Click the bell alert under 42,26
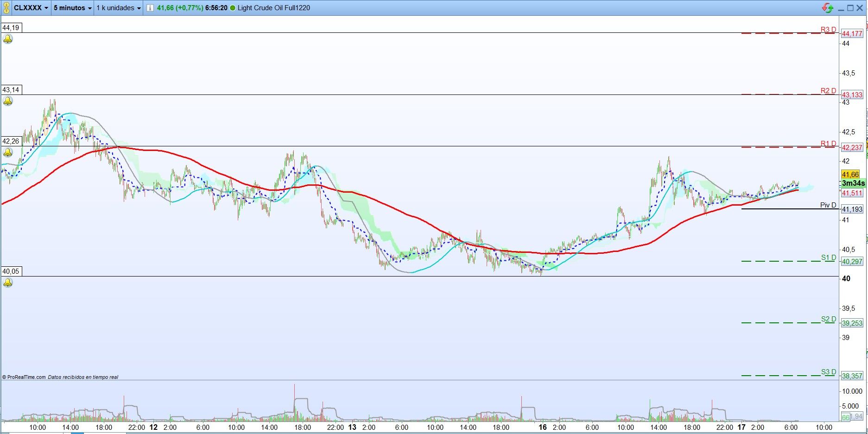868x434 pixels. click(x=8, y=152)
